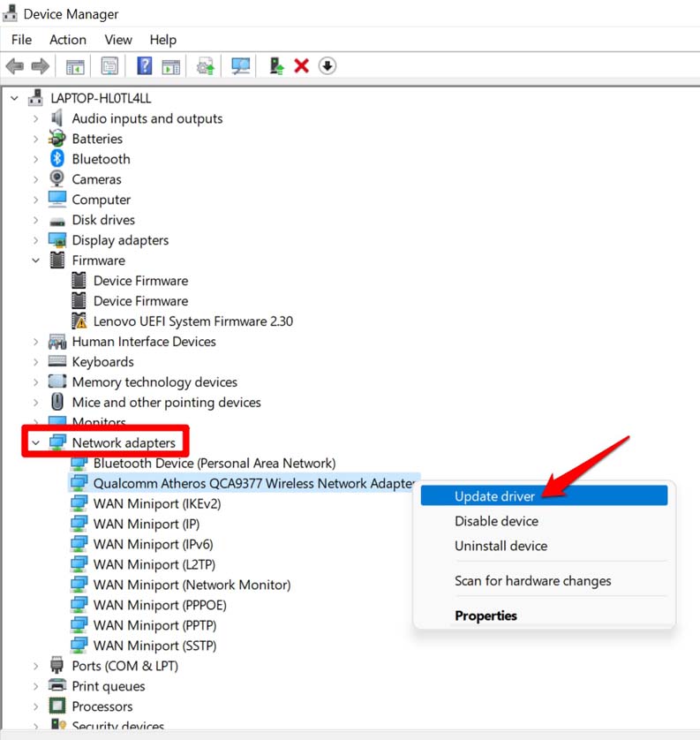Click the Bluetooth category icon
Viewport: 700px width, 740px height.
pos(57,159)
